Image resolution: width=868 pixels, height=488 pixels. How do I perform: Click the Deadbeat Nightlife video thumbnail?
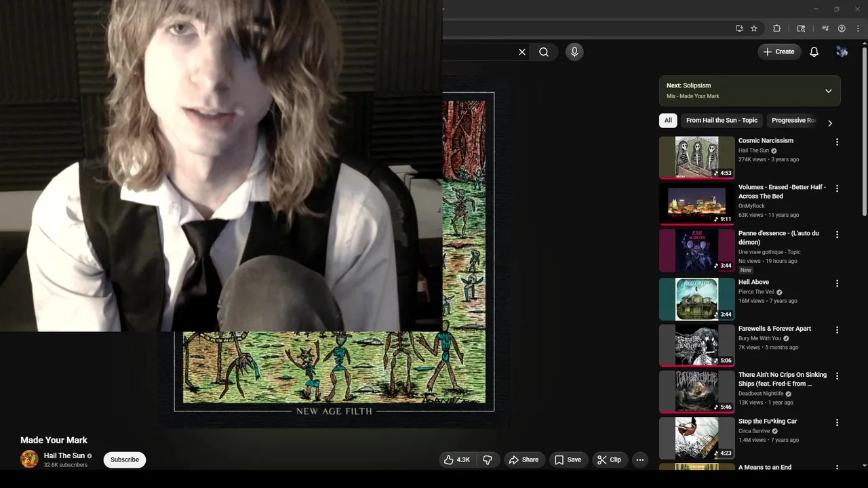click(697, 391)
